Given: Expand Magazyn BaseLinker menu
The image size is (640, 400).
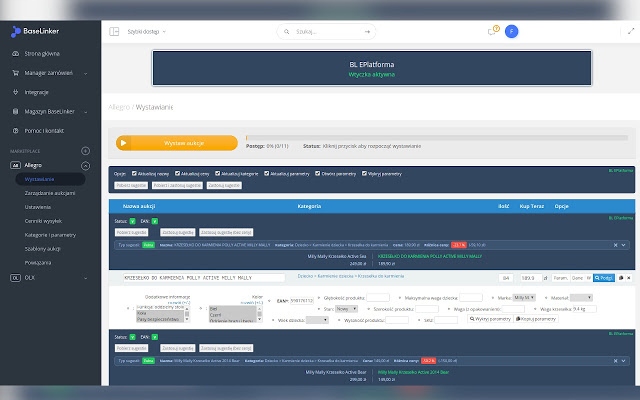Looking at the screenshot, I should point(85,112).
